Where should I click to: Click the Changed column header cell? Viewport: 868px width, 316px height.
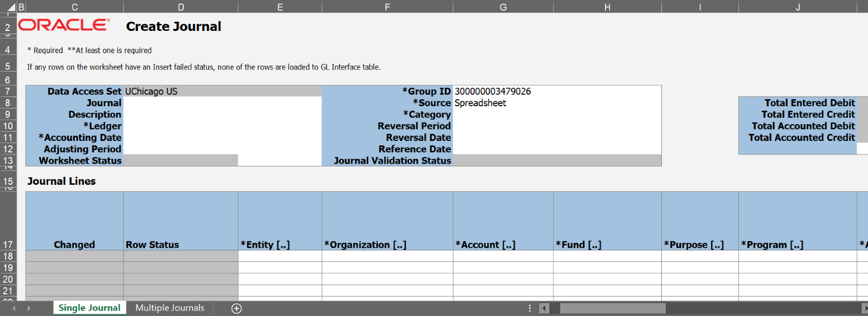point(75,221)
